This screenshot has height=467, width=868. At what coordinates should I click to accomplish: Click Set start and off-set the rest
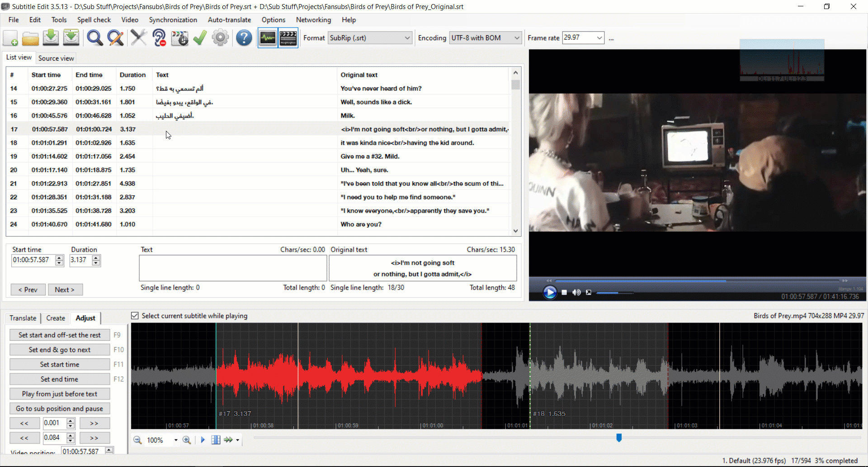60,335
